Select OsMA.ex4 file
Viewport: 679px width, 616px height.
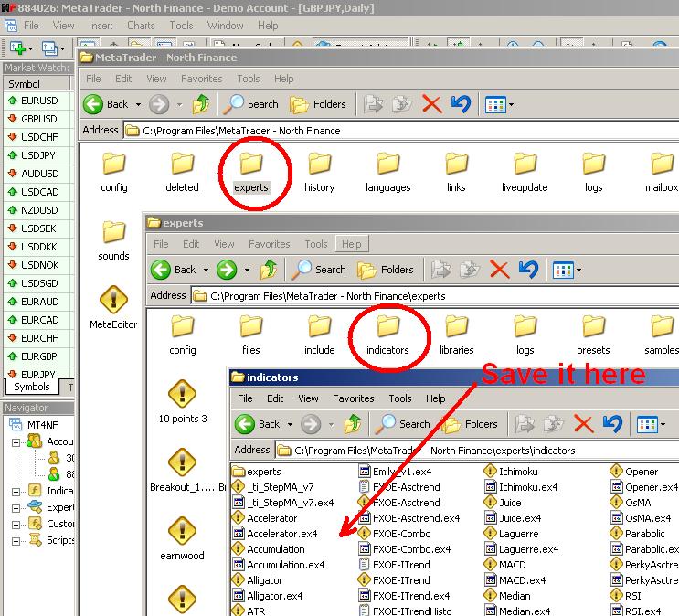(642, 518)
